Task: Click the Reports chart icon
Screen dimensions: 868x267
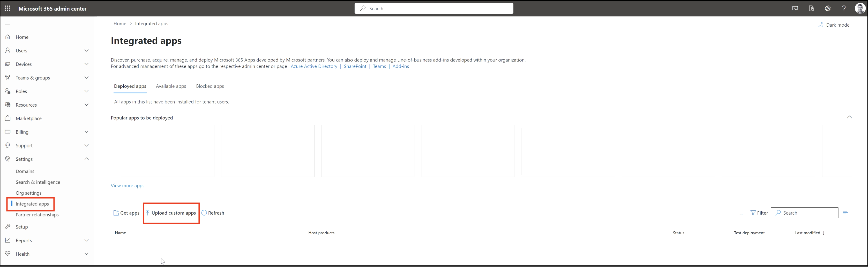Action: coord(8,240)
